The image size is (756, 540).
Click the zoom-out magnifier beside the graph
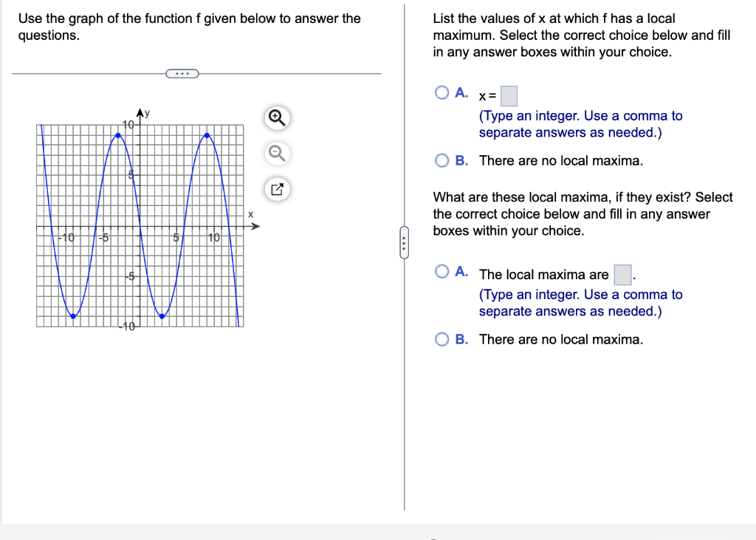[x=277, y=153]
